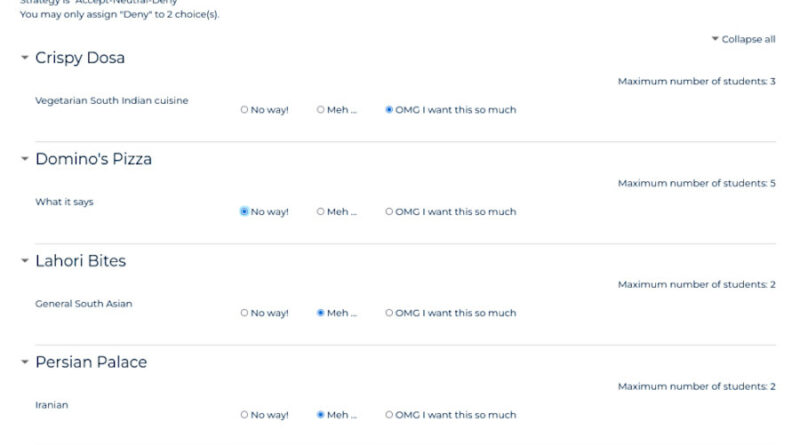Click the Crispy Dosa heading

point(80,58)
